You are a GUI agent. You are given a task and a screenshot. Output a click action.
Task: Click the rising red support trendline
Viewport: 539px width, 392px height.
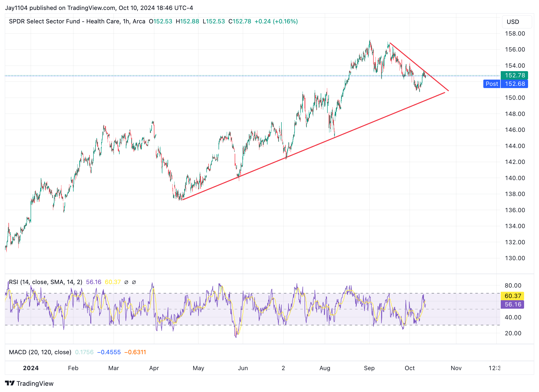pyautogui.click(x=314, y=146)
